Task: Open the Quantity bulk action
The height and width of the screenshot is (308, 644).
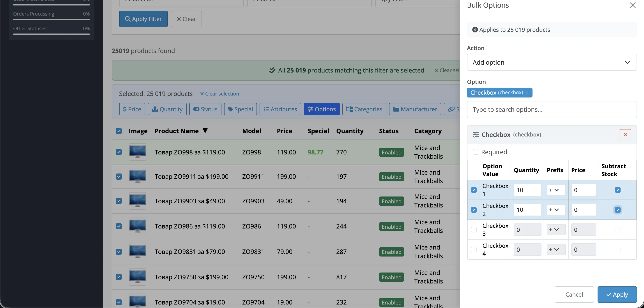Action: click(x=167, y=109)
